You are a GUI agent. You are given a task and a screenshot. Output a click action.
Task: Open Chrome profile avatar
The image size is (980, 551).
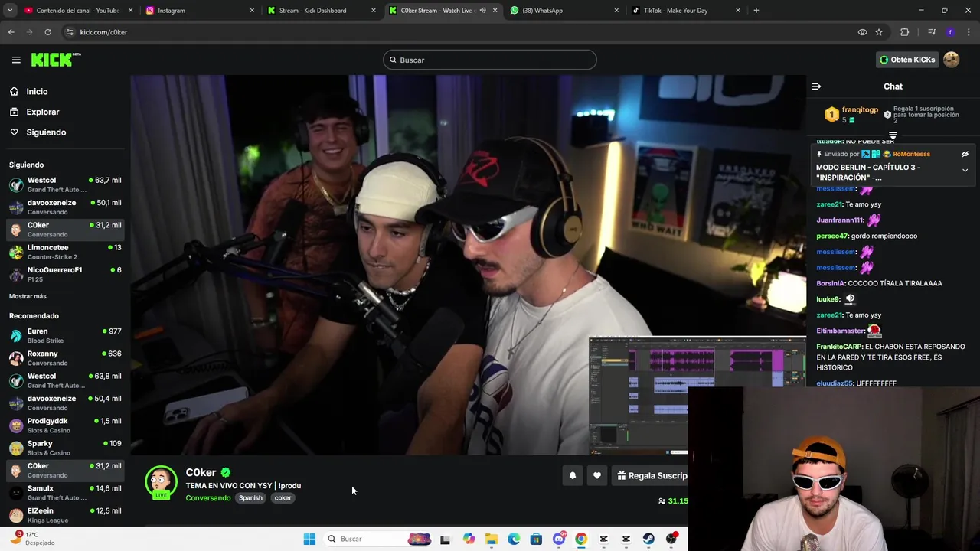tap(950, 32)
